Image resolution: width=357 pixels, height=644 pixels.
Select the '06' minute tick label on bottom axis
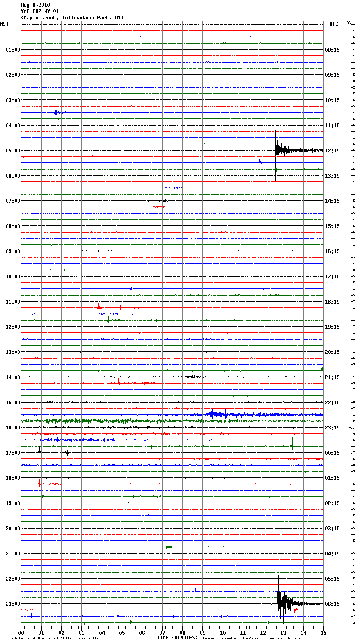[142, 633]
